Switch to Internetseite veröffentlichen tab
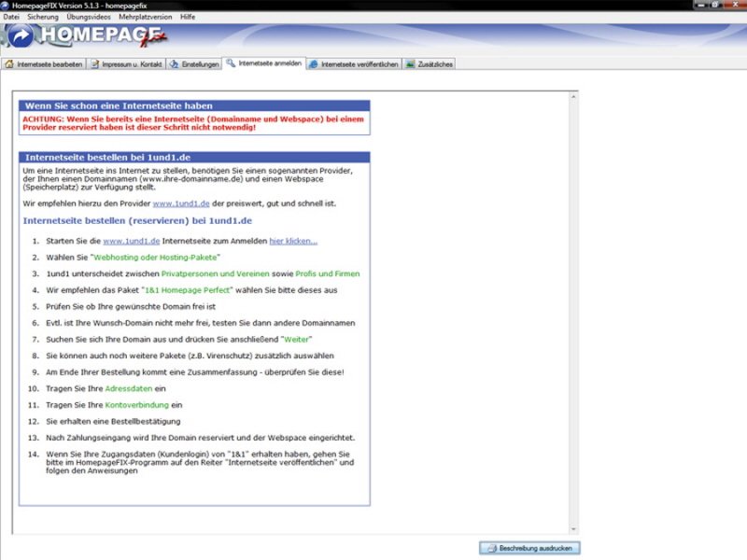The width and height of the screenshot is (747, 560). coord(359,64)
